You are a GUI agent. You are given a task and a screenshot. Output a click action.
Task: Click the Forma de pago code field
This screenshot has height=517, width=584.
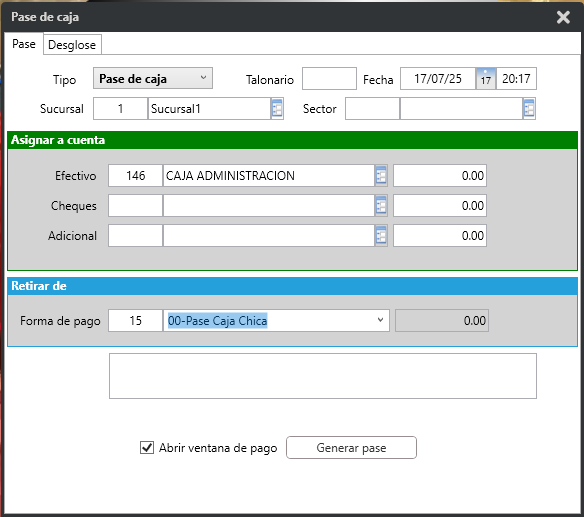point(136,320)
